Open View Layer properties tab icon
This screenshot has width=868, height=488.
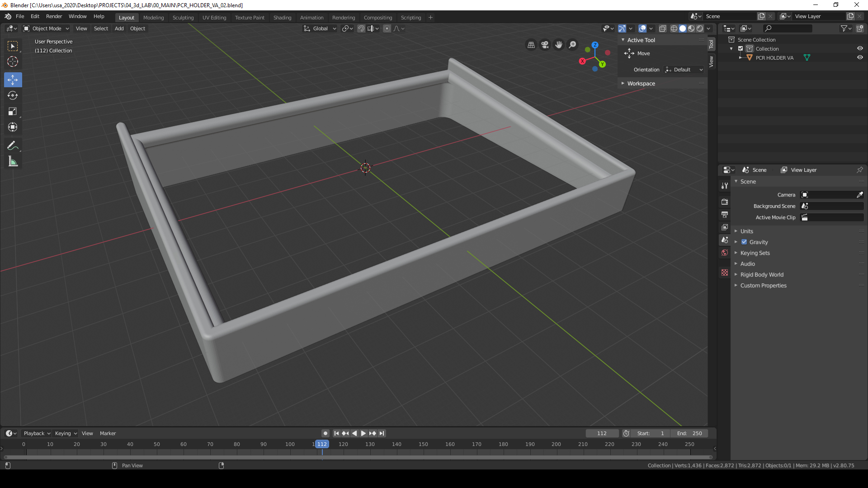tap(725, 227)
